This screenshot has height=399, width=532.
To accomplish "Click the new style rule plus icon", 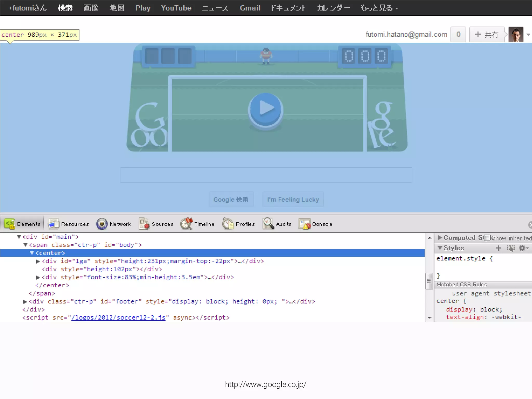I will (498, 248).
